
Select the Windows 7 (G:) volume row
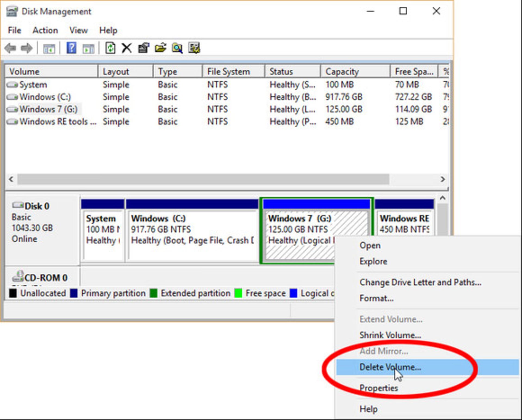coord(227,109)
